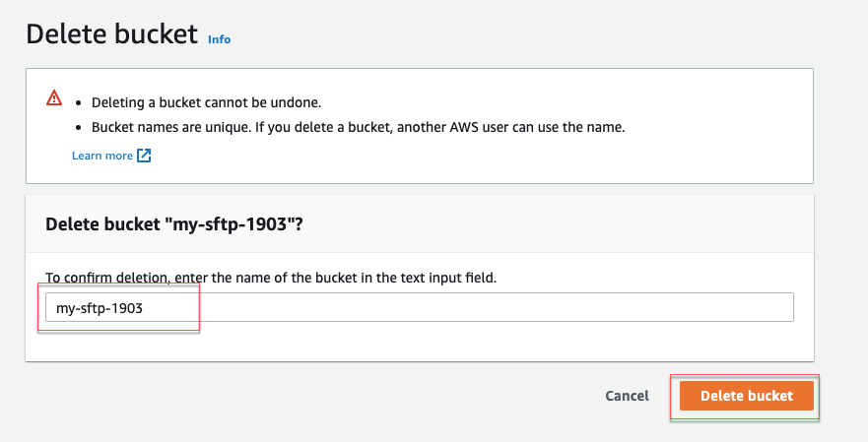The height and width of the screenshot is (442, 868).
Task: Open the external link icon beside Learn more
Action: click(x=144, y=156)
